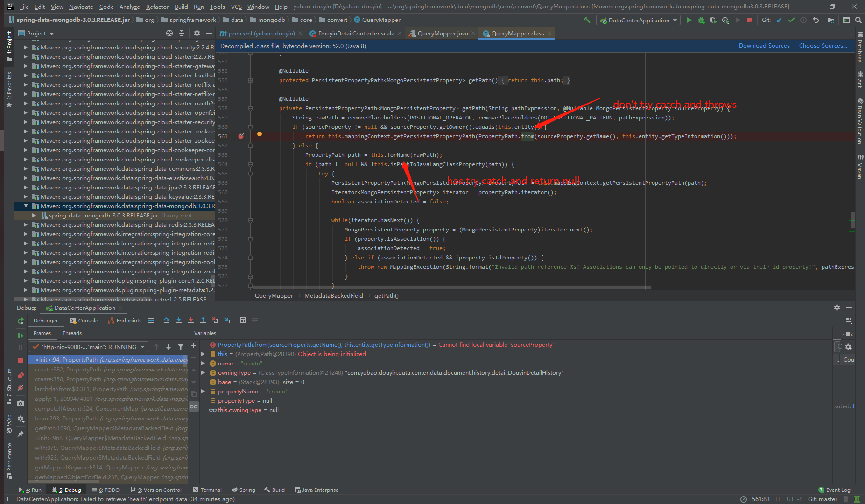Expand spring-data-mongodb-3.0.3.RELEASE.jar library root
The height and width of the screenshot is (504, 865).
pyautogui.click(x=34, y=215)
